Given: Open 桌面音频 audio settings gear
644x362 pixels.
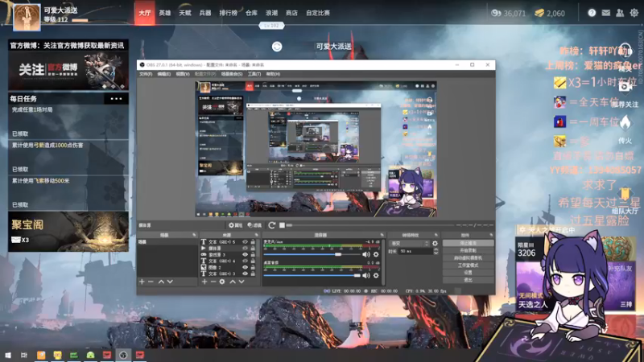Looking at the screenshot, I should (376, 276).
